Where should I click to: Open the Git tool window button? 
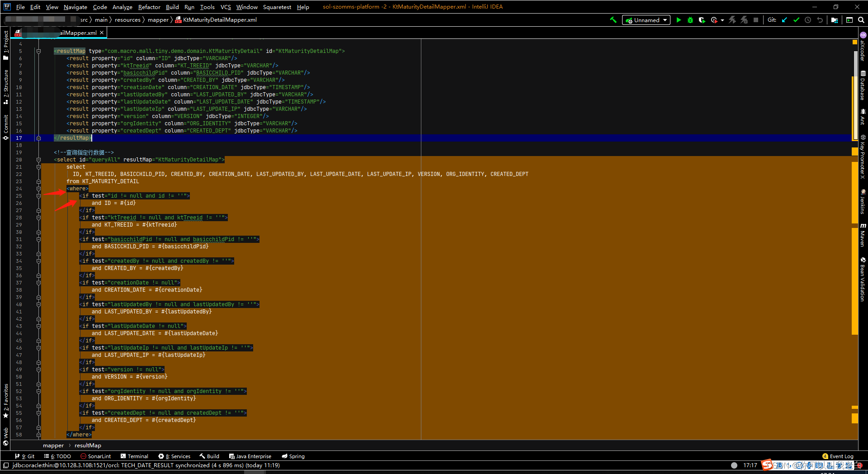pyautogui.click(x=25, y=456)
